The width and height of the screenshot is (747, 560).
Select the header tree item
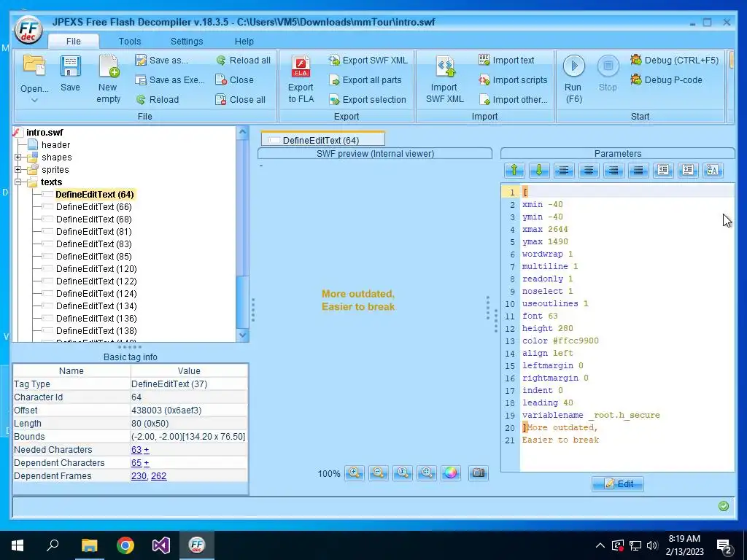55,145
